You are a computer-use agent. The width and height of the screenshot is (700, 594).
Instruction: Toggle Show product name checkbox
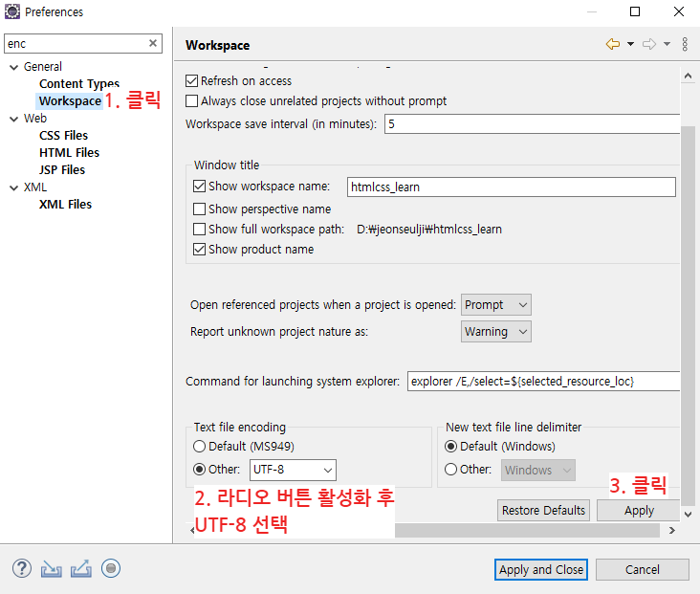tap(199, 250)
